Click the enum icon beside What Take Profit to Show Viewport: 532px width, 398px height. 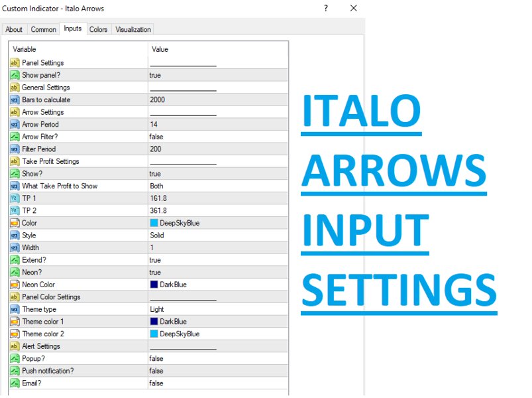tap(15, 186)
